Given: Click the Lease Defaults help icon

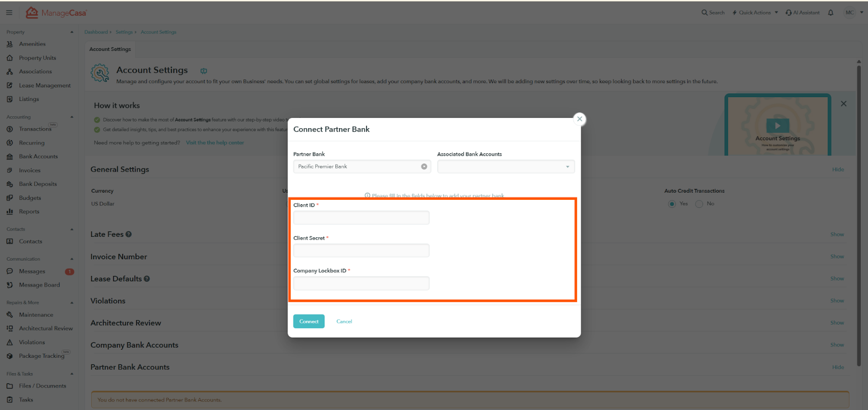Looking at the screenshot, I should click(x=147, y=279).
